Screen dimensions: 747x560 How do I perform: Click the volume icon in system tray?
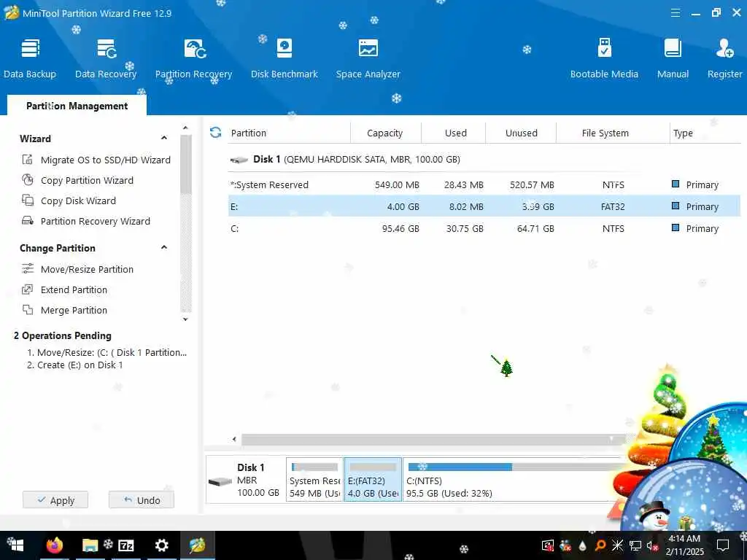point(651,545)
